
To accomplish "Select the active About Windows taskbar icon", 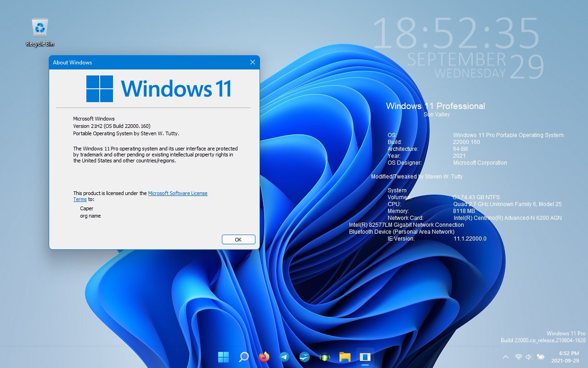I will pos(365,357).
